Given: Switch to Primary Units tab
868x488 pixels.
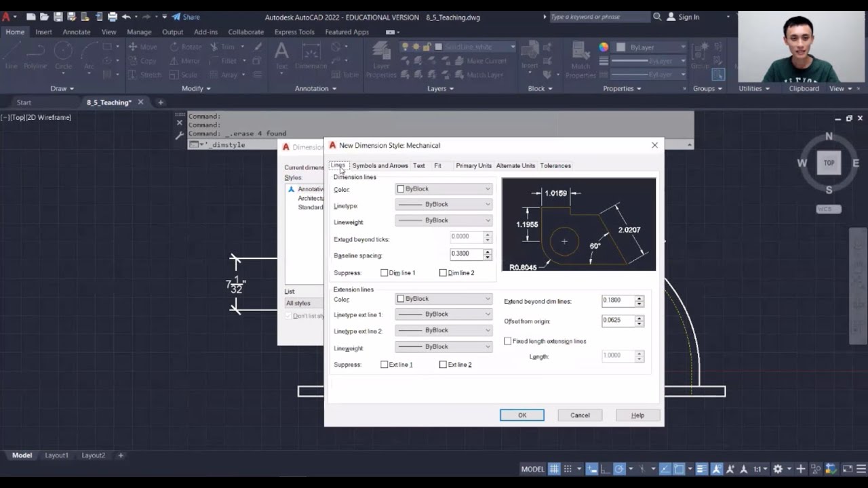Looking at the screenshot, I should pyautogui.click(x=473, y=165).
